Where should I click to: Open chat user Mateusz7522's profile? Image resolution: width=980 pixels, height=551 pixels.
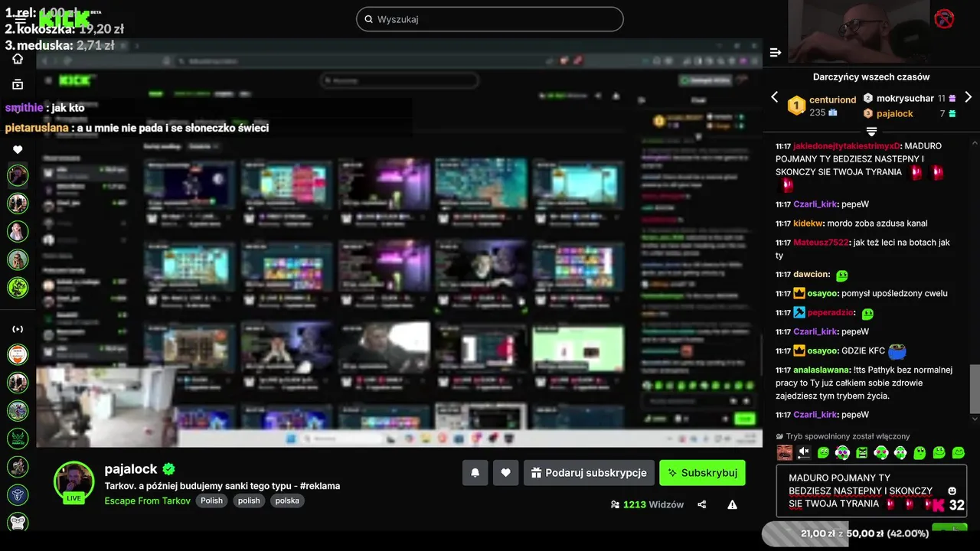pos(821,243)
